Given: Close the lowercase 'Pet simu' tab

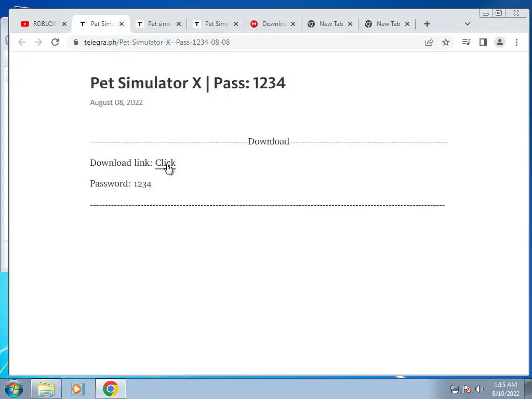Looking at the screenshot, I should 179,24.
